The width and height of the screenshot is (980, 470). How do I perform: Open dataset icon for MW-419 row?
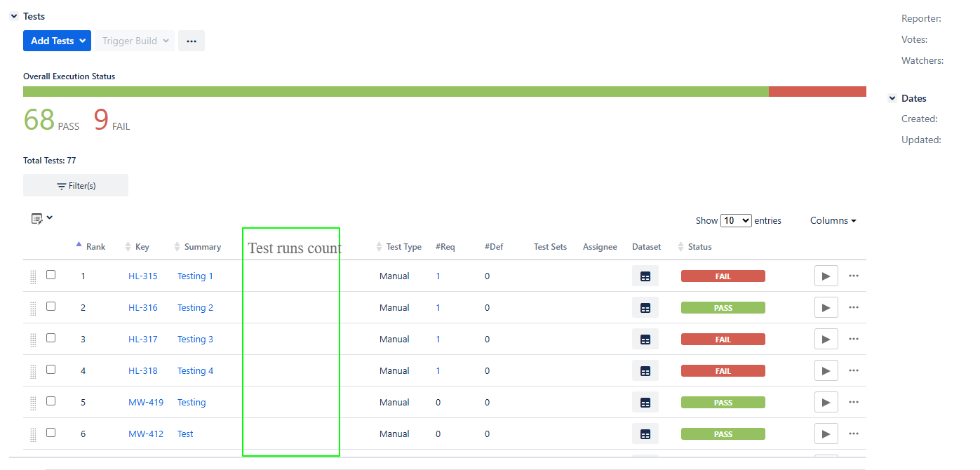click(645, 403)
